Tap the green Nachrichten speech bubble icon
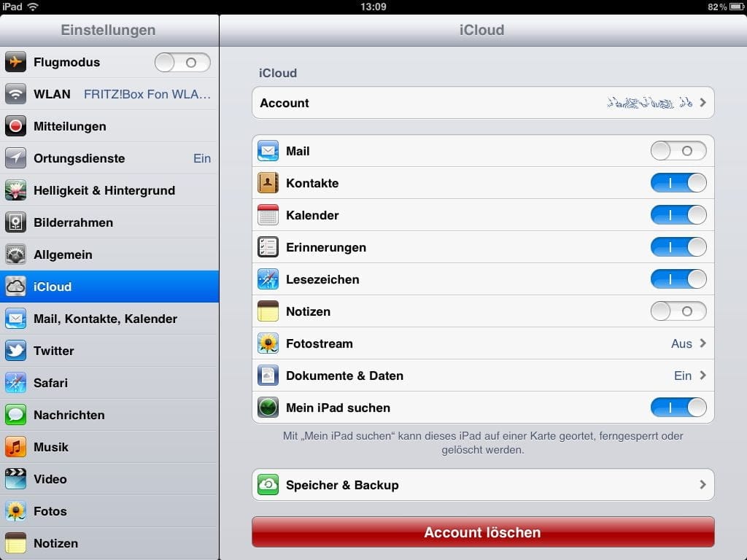The height and width of the screenshot is (560, 747). tap(16, 415)
